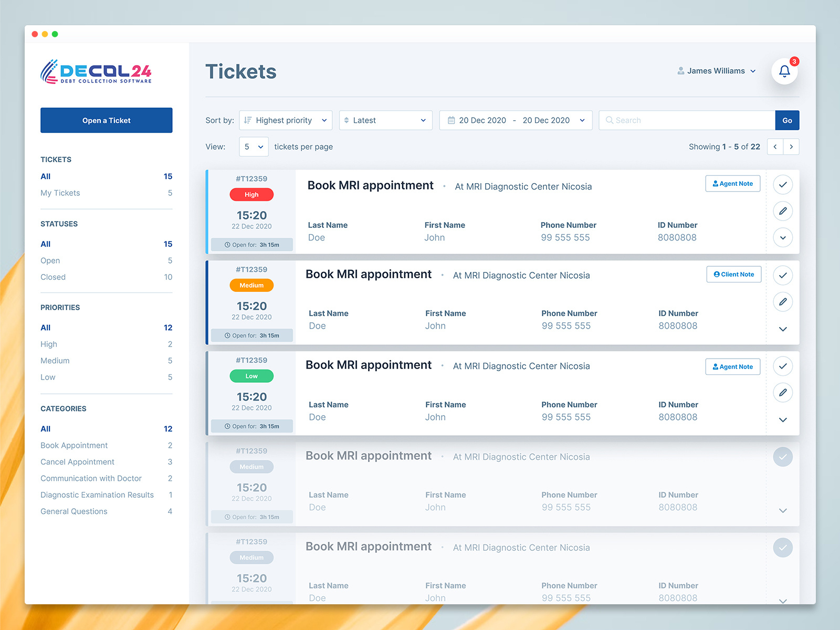Open the Highest priority sort dropdown
Image resolution: width=840 pixels, height=630 pixels.
coord(285,120)
